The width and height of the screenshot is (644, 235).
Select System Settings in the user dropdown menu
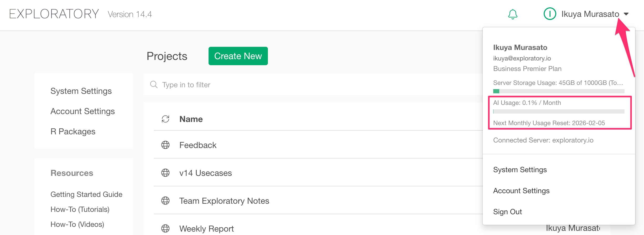pos(520,170)
